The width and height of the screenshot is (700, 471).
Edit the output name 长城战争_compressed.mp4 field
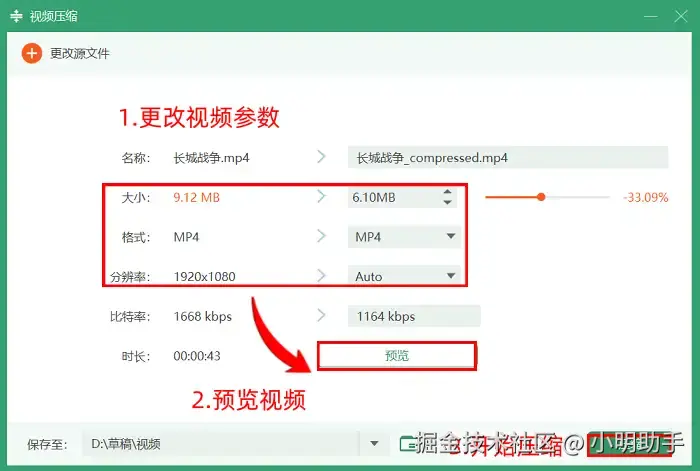point(508,158)
